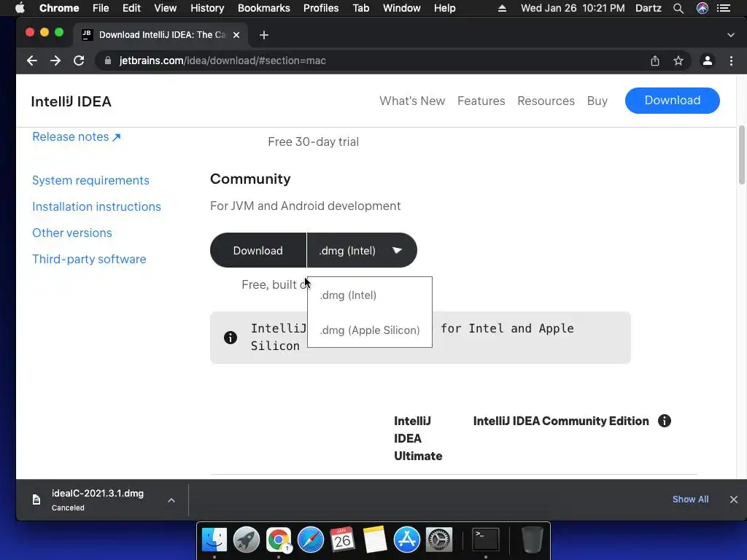Image resolution: width=747 pixels, height=560 pixels.
Task: Click the Chrome forward arrow
Action: click(55, 61)
